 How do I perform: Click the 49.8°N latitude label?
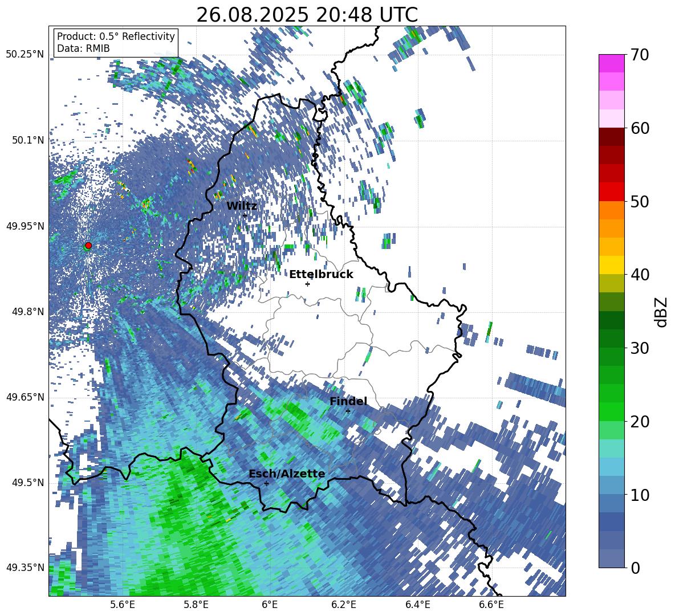(x=28, y=312)
